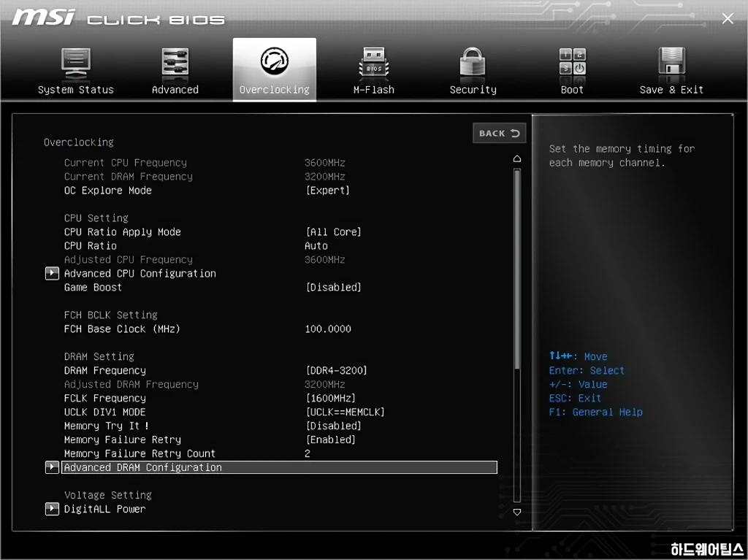Click scrollbar up arrow
The height and width of the screenshot is (560, 748).
[x=517, y=159]
